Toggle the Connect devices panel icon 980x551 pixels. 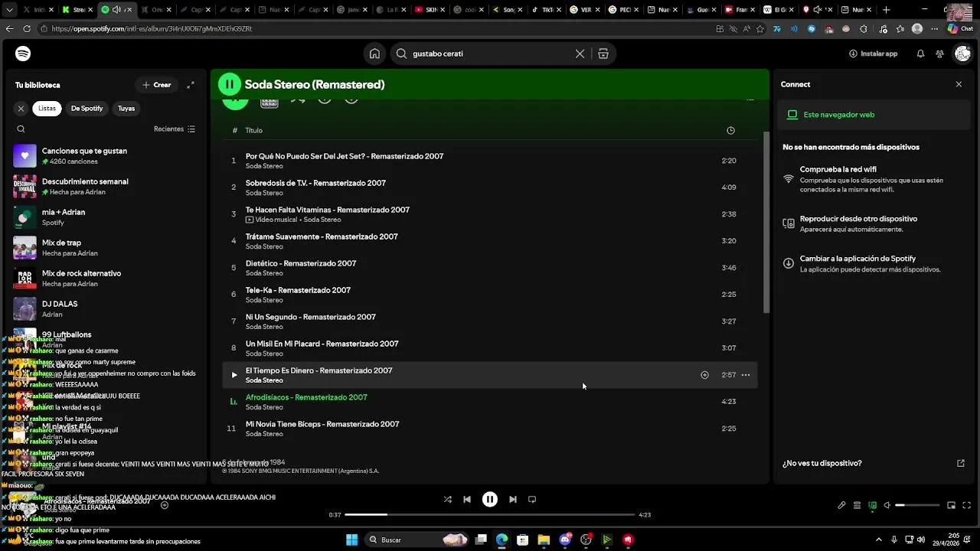pos(872,505)
